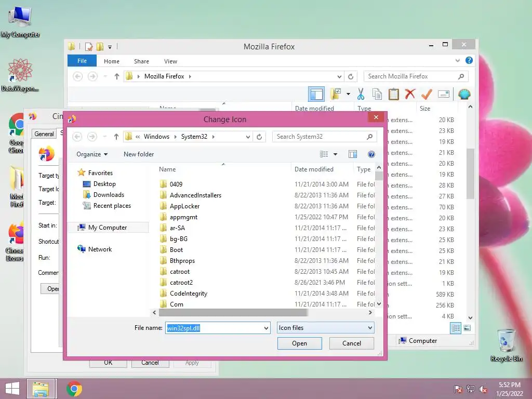Open the Windows Start button
The width and height of the screenshot is (532, 399).
pos(12,389)
